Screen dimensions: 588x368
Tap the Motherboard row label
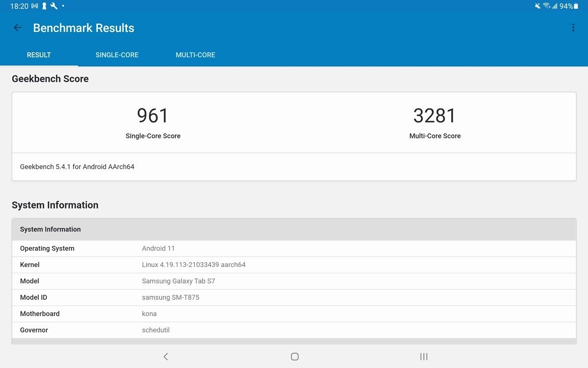[40, 314]
